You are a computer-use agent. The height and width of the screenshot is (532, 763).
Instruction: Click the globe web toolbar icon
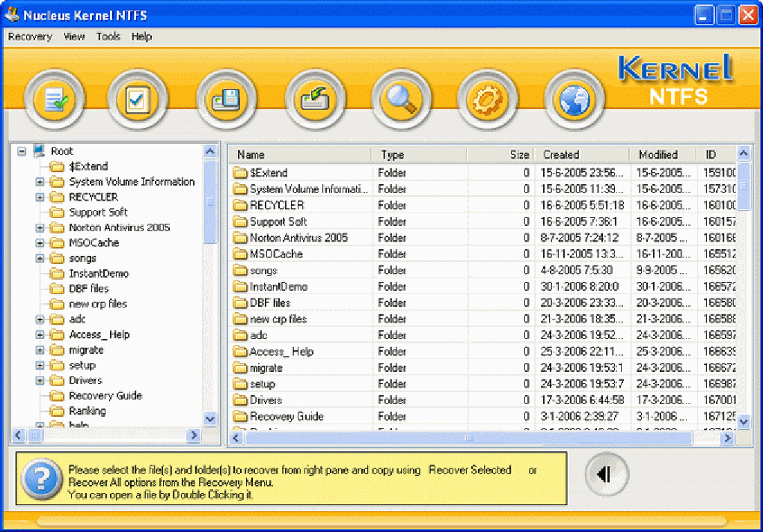(x=574, y=100)
